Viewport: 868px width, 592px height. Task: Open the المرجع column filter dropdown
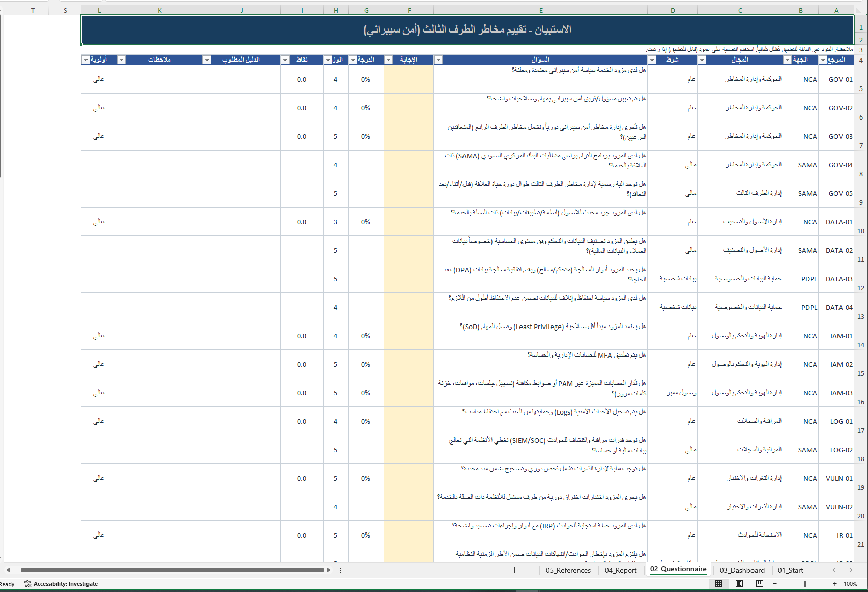823,60
